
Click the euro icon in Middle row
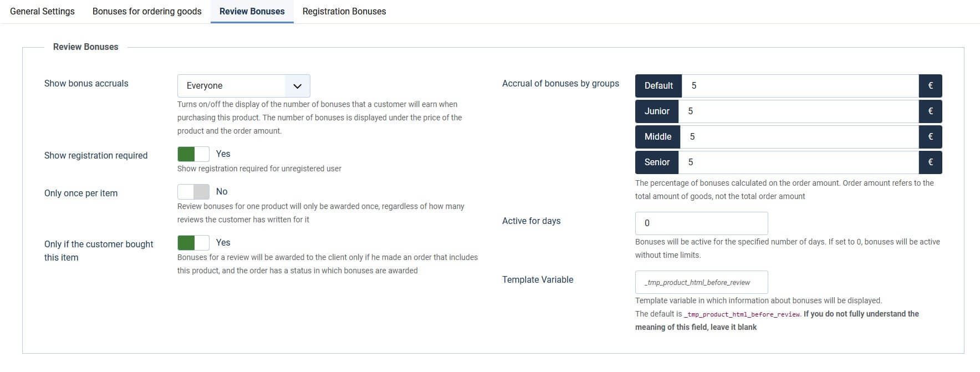[x=930, y=137]
